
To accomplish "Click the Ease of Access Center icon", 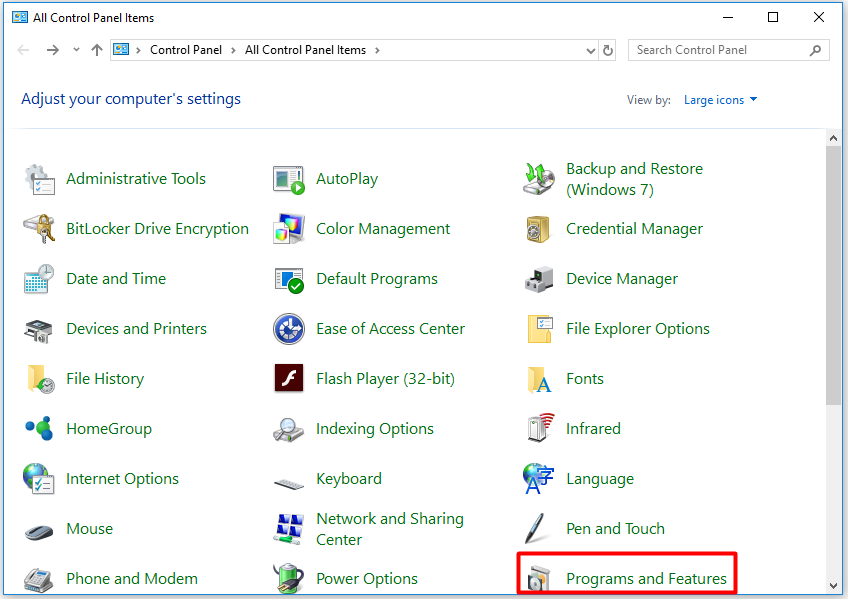I will click(x=288, y=329).
